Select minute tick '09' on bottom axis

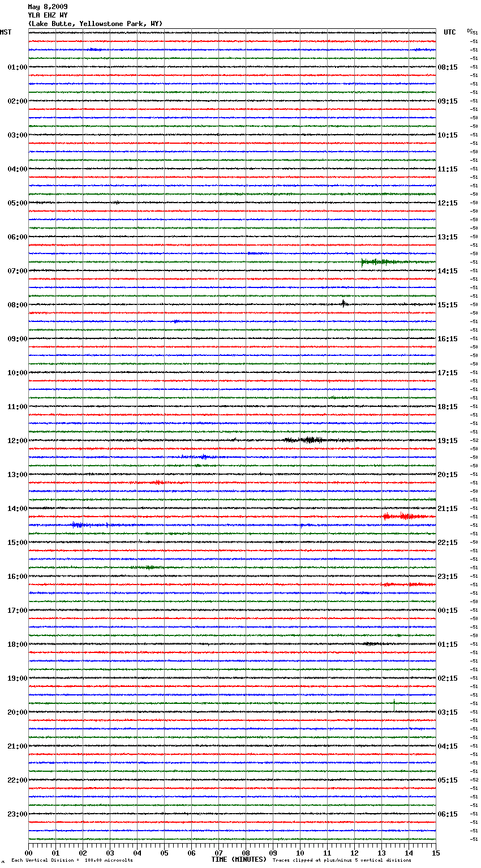[273, 853]
